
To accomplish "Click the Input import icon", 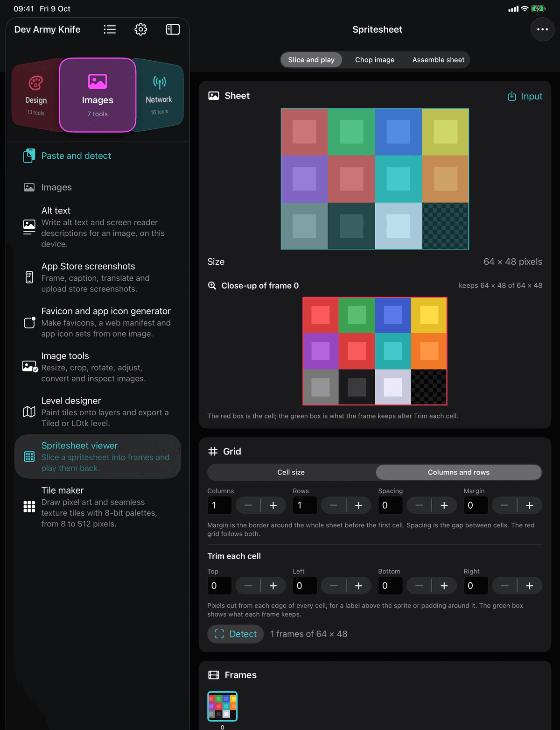I will point(512,96).
